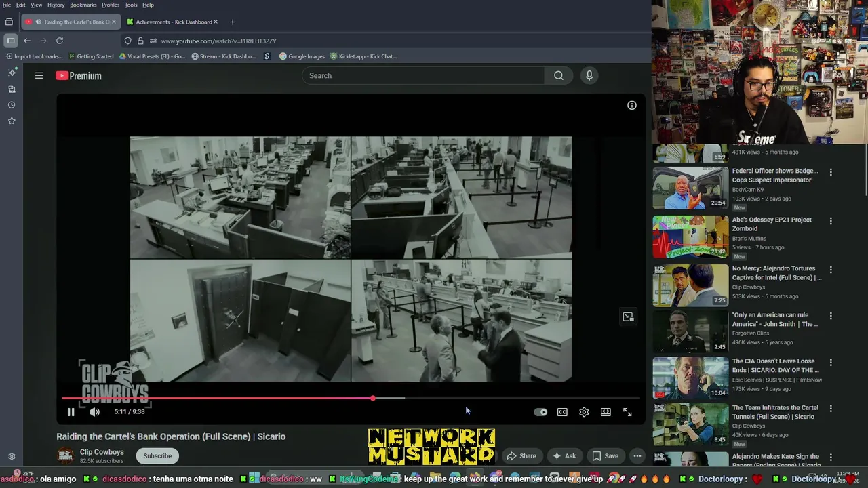Save video to playlist

[605, 456]
